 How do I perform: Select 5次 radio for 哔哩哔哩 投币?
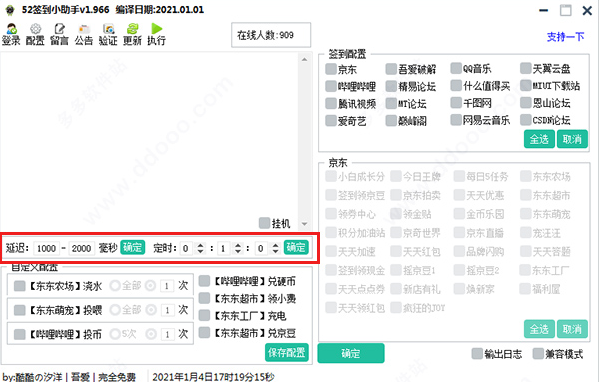(115, 334)
